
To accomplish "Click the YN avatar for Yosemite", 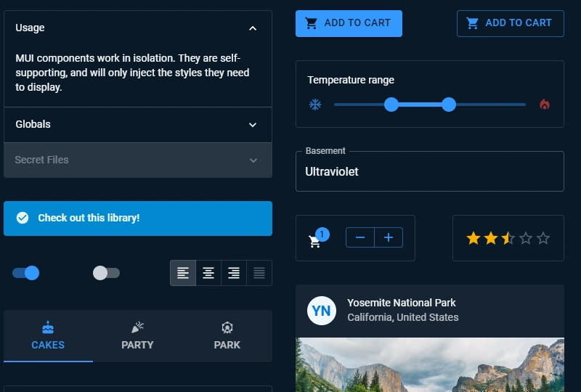I will [321, 311].
